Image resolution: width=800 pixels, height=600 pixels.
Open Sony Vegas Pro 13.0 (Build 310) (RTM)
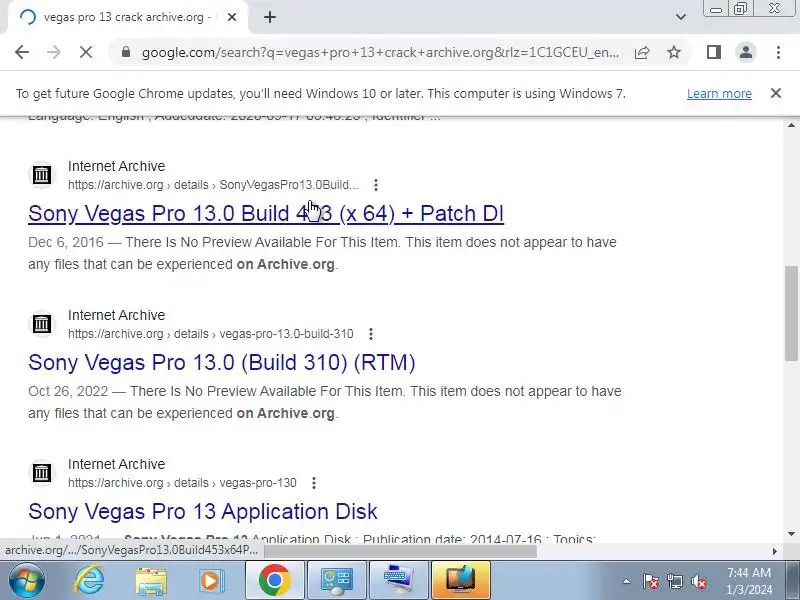pyautogui.click(x=222, y=362)
